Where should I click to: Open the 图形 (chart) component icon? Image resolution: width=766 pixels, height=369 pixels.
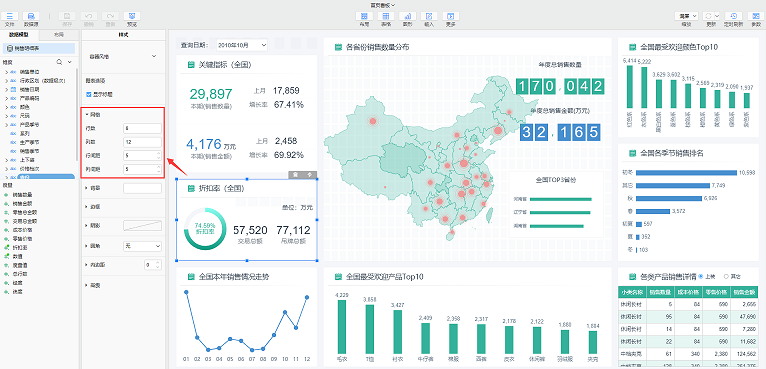(x=407, y=16)
